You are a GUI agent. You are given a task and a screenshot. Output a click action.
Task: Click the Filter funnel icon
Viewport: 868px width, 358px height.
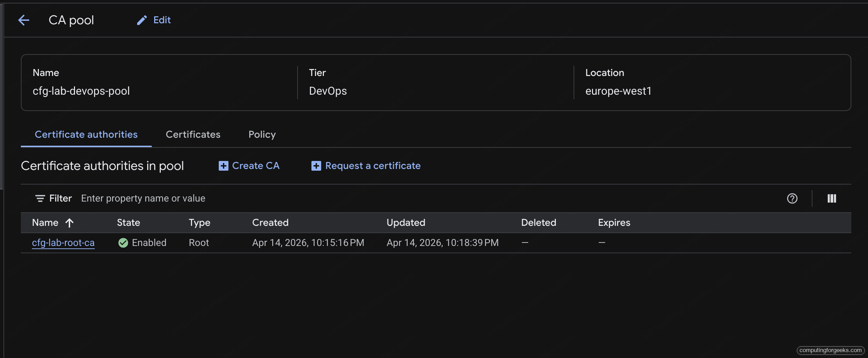(x=41, y=198)
